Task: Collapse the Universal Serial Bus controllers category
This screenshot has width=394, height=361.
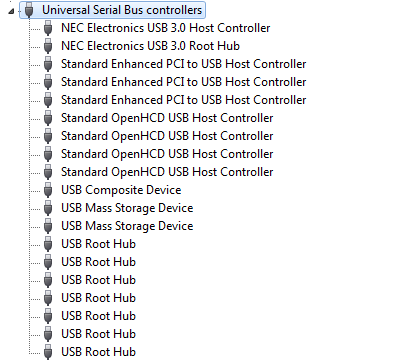Action: click(x=12, y=11)
